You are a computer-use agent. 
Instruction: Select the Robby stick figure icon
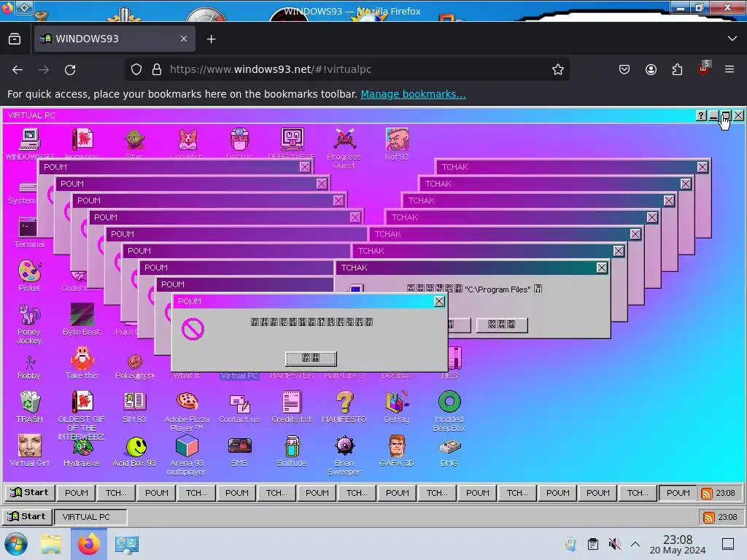(29, 367)
